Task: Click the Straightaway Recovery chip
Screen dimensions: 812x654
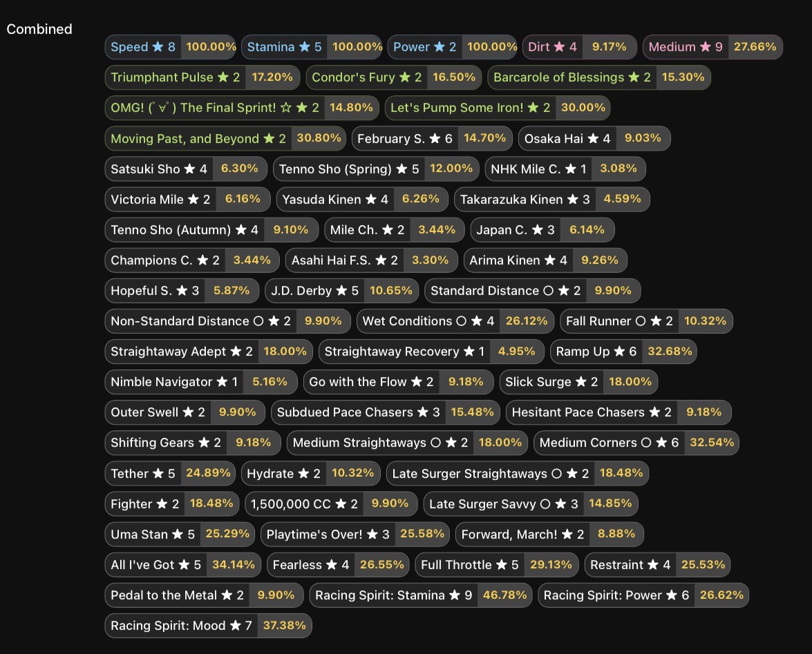Action: [x=431, y=352]
